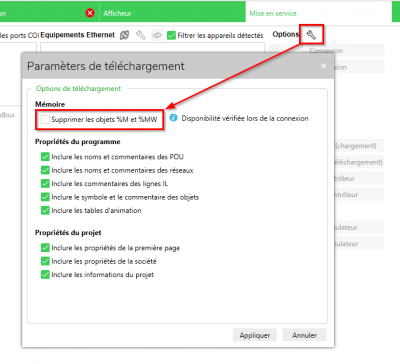Click the Ethernet devices refresh icon
The image size is (400, 364).
click(x=125, y=35)
